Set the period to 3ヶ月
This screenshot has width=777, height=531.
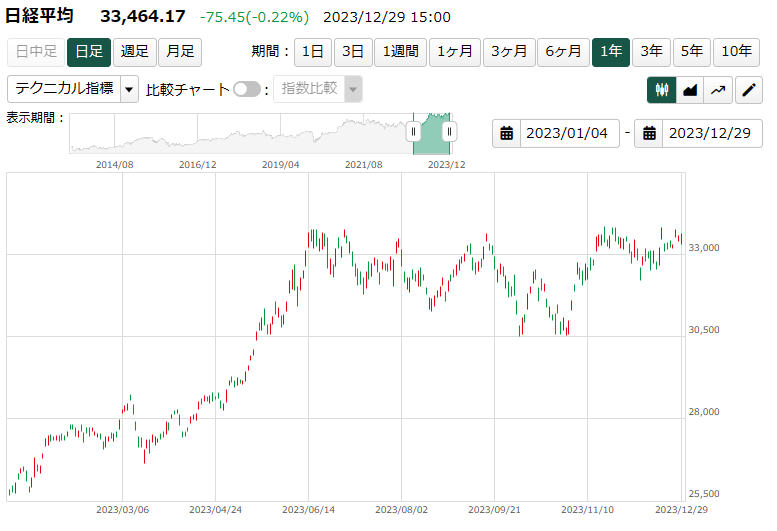pos(507,52)
